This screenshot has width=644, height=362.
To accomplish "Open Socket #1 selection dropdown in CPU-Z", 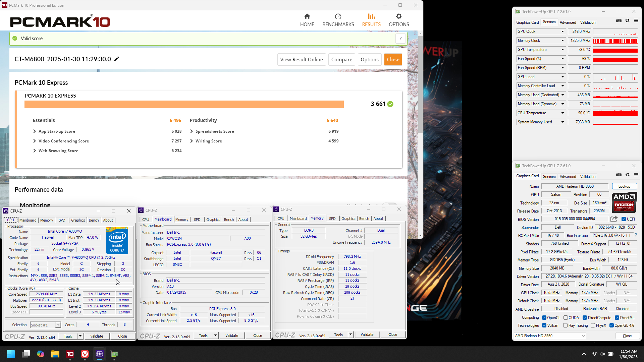I will (45, 325).
